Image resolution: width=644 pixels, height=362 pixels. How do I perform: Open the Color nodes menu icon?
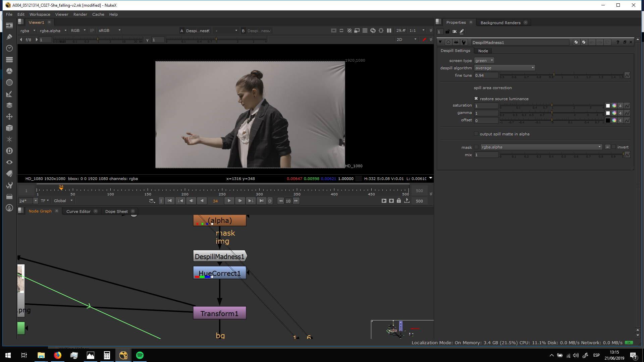9,71
